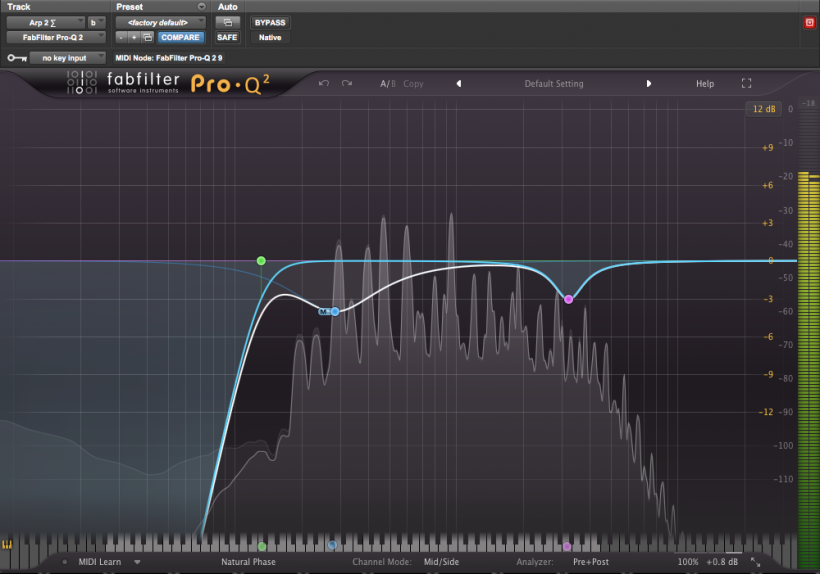Open the Pre+Post analyzer settings
The width and height of the screenshot is (820, 574).
591,562
